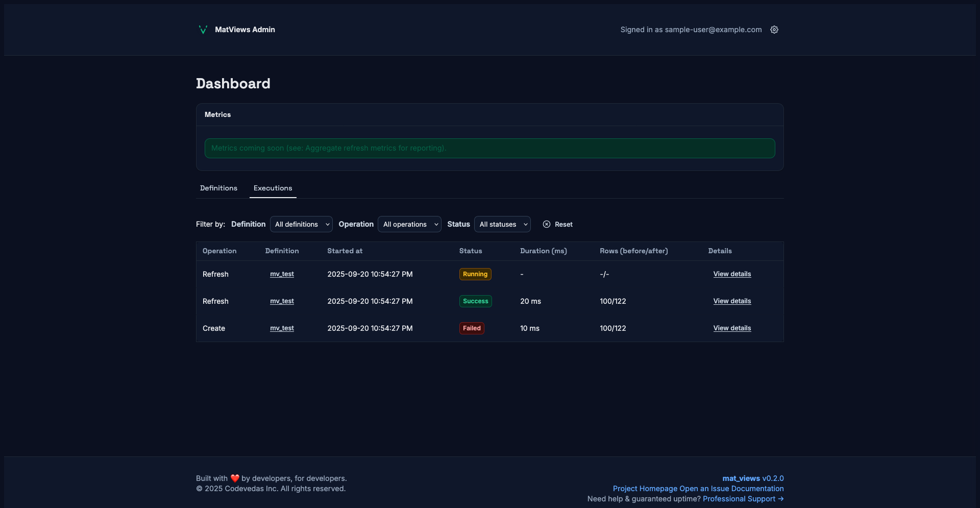Image resolution: width=980 pixels, height=508 pixels.
Task: Open mv_test definition in Create row
Action: coord(282,328)
